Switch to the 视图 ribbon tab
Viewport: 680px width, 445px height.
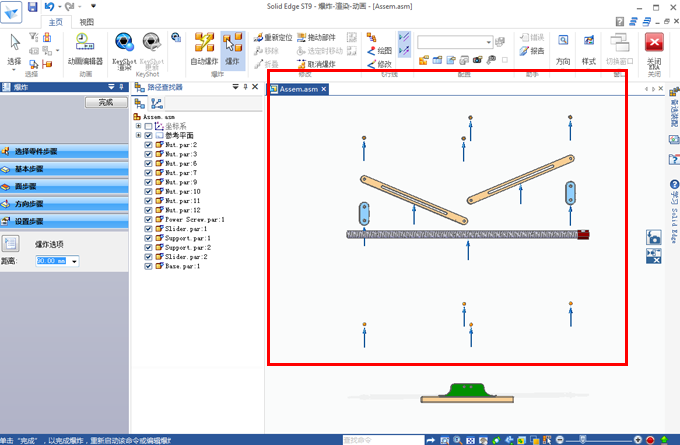pos(87,21)
